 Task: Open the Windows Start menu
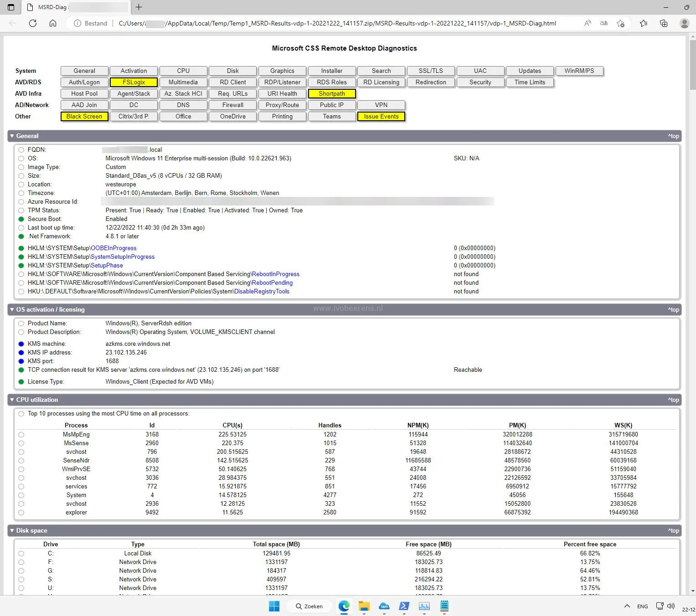coord(274,606)
